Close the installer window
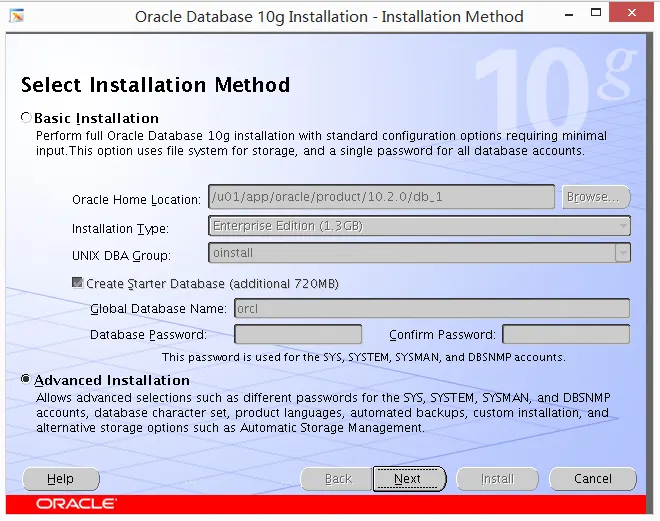 [x=631, y=13]
